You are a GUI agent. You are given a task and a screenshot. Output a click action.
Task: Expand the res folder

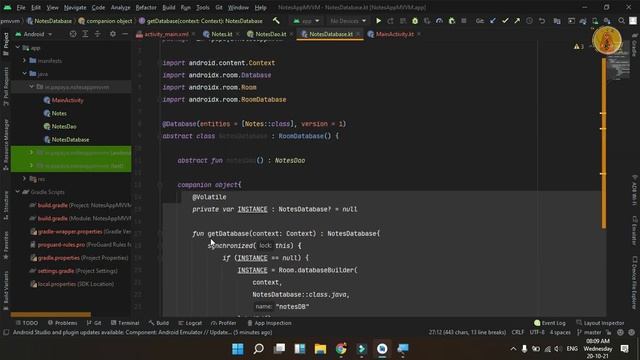pos(24,178)
